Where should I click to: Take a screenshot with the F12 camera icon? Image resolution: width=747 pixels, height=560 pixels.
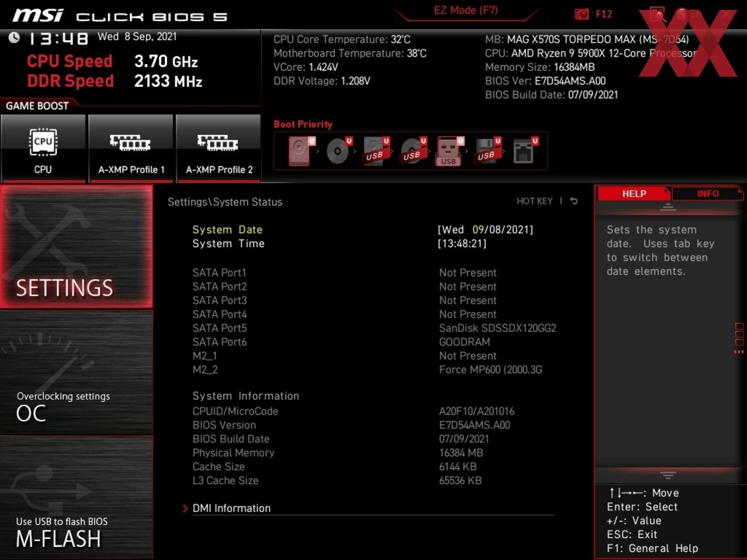click(x=582, y=14)
